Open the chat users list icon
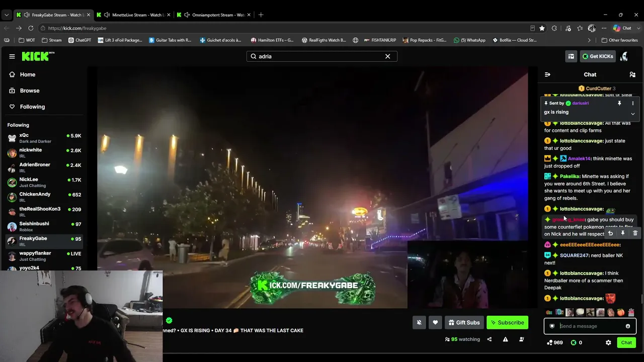The height and width of the screenshot is (362, 644). (x=632, y=74)
